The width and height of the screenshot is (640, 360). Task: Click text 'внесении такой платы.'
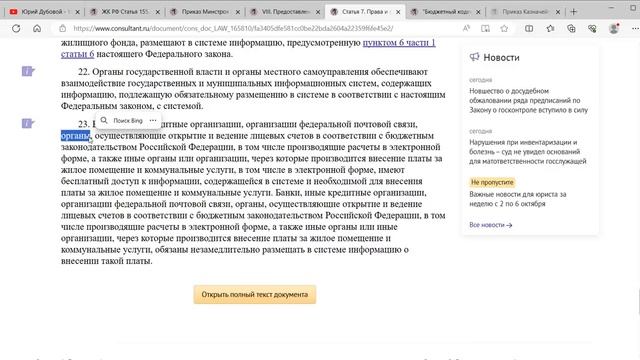[x=107, y=261]
